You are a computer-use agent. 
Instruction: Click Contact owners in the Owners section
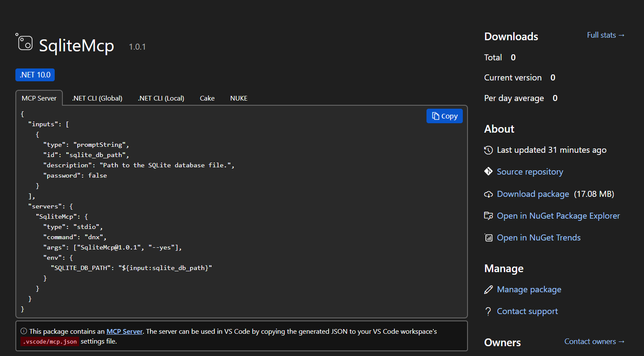click(594, 341)
